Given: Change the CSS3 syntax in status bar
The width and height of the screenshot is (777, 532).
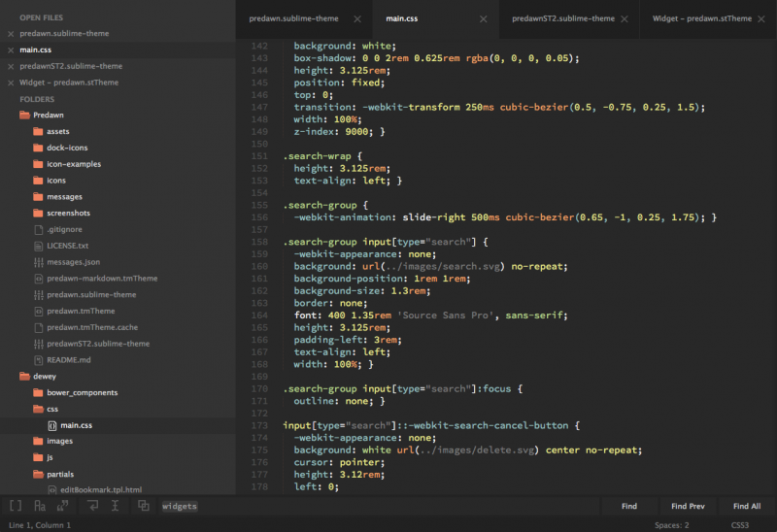Looking at the screenshot, I should (x=740, y=525).
